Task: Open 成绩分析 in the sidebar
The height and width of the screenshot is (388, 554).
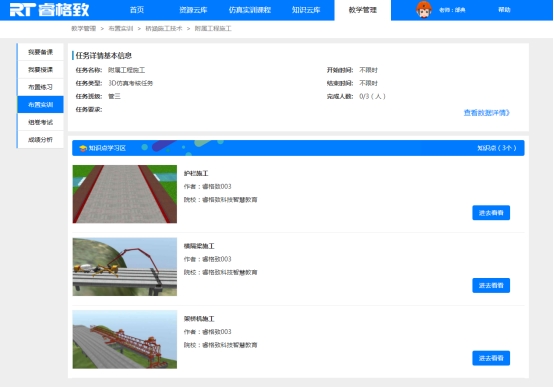Action: coord(40,140)
